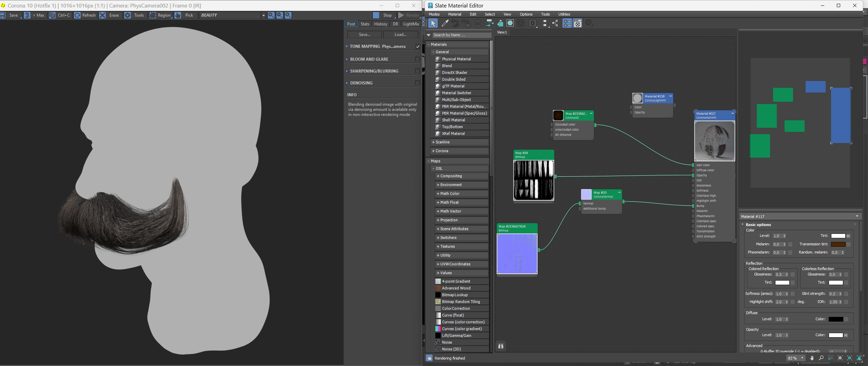Toggle Material/Map Browser panel icon

[567, 23]
